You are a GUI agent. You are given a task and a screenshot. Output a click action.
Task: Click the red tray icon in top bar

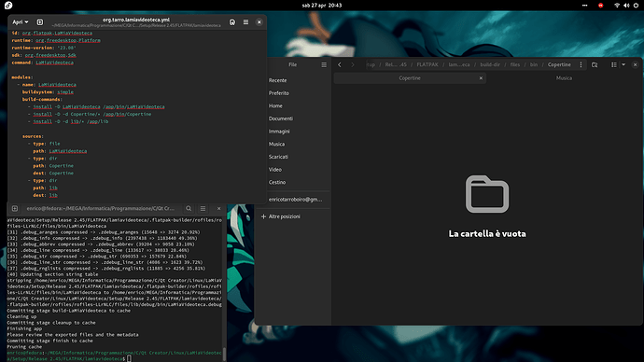click(x=601, y=6)
